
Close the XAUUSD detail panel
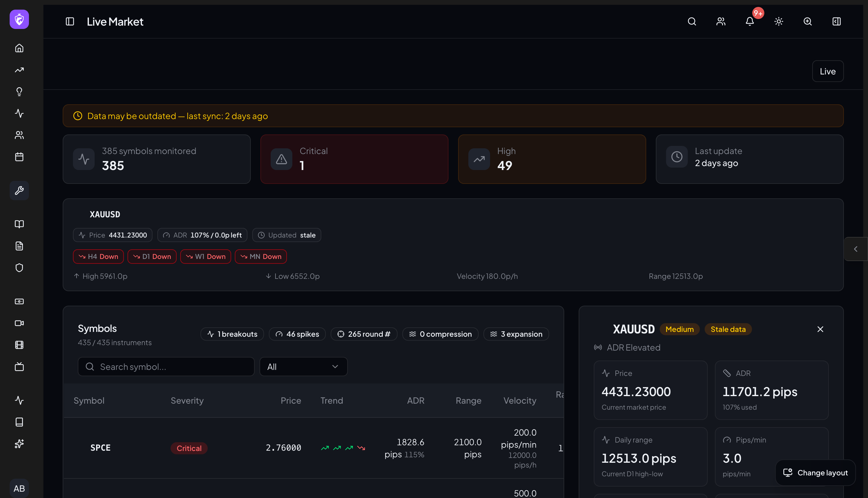(x=820, y=329)
